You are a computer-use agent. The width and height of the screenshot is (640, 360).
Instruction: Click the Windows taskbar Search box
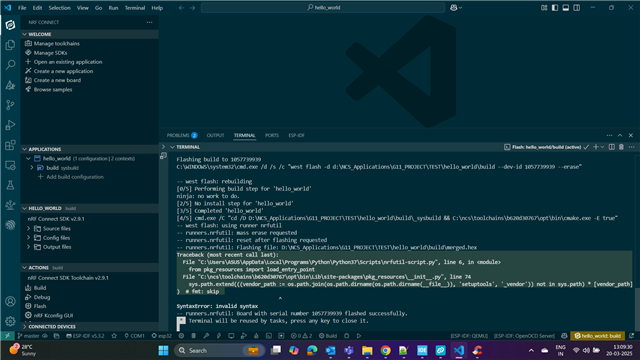(220, 350)
